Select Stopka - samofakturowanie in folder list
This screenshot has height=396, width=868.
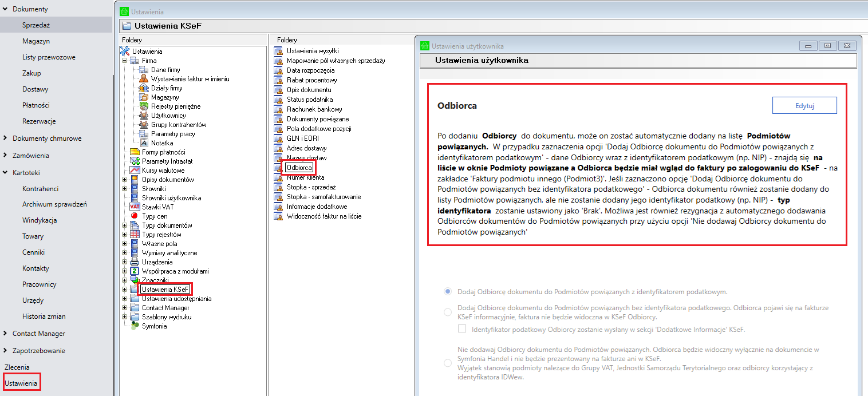(323, 197)
